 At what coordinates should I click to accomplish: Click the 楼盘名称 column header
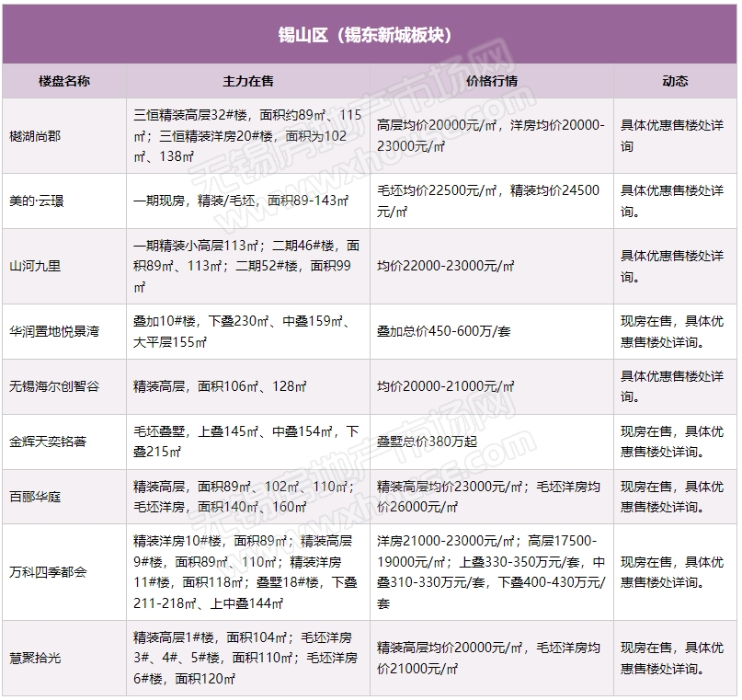(64, 81)
